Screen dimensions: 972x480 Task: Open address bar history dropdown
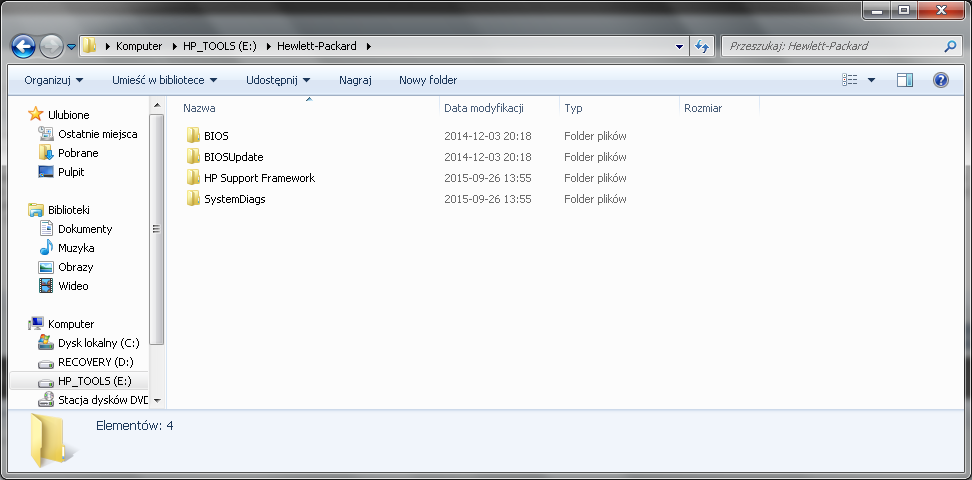(679, 47)
